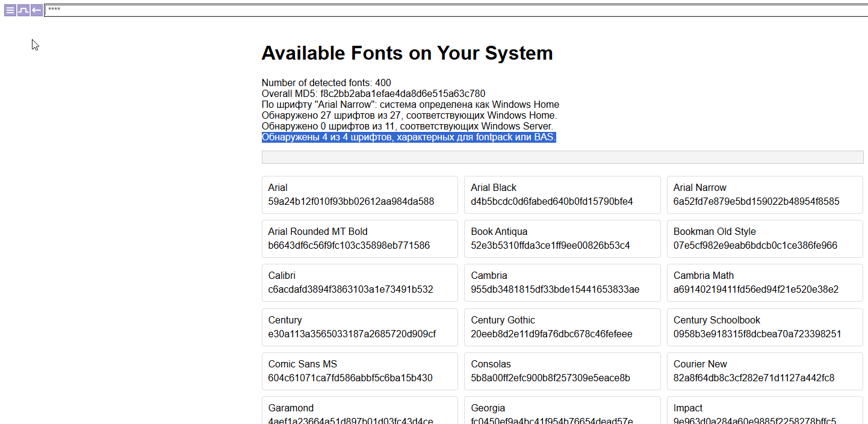Click the Bookman Old Style card
The image size is (868, 424).
pyautogui.click(x=764, y=238)
